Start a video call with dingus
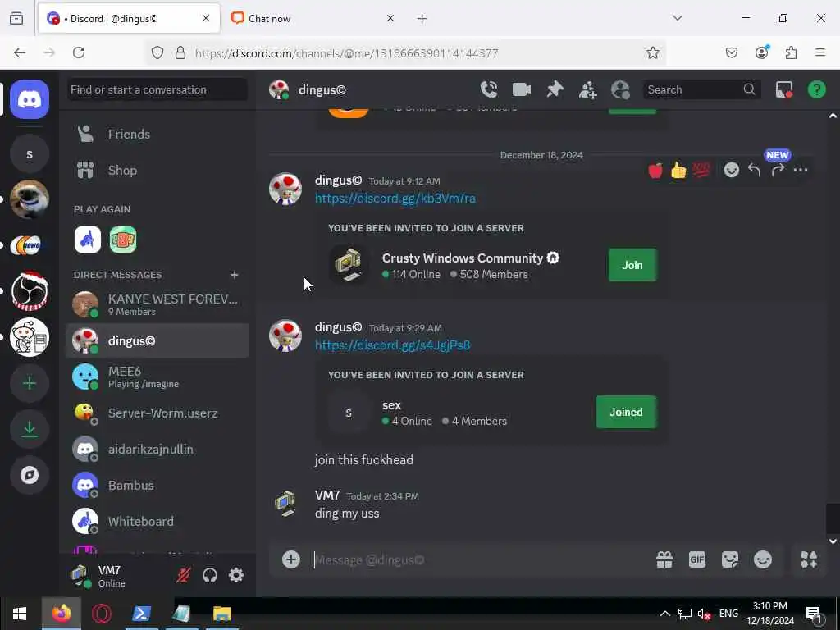Screen dimensions: 840x630 pos(521,89)
